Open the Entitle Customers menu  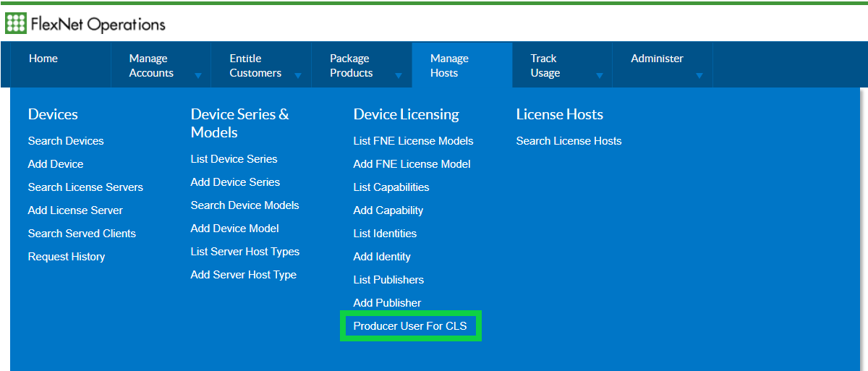tap(255, 66)
